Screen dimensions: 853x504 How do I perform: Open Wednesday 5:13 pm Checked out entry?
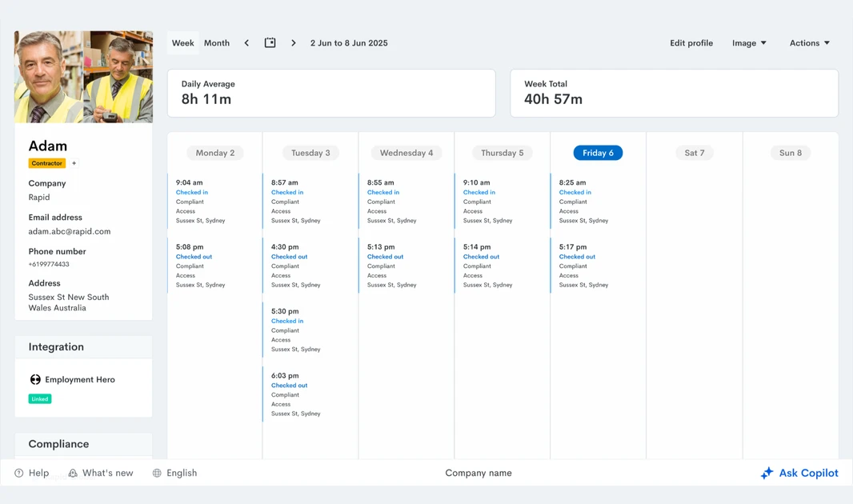point(406,266)
